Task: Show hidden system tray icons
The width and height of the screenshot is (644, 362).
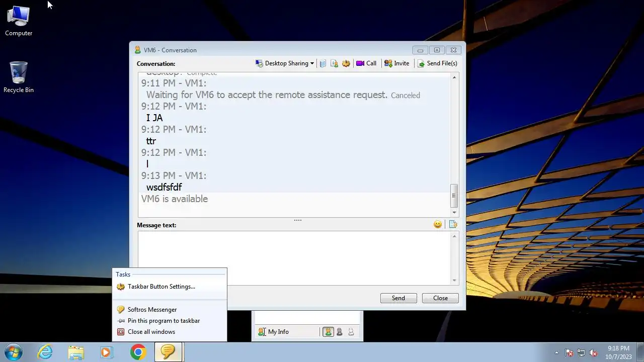Action: [x=556, y=352]
